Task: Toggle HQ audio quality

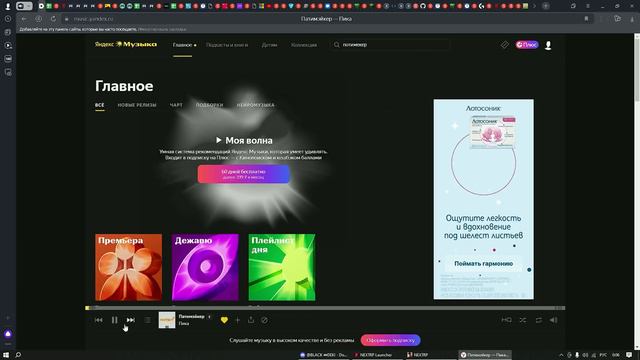Action: point(507,320)
